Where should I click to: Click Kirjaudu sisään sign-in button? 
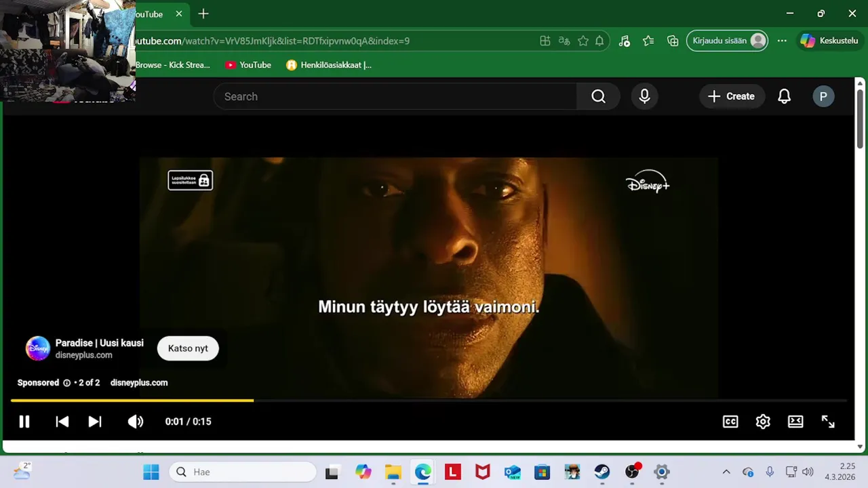[728, 41]
